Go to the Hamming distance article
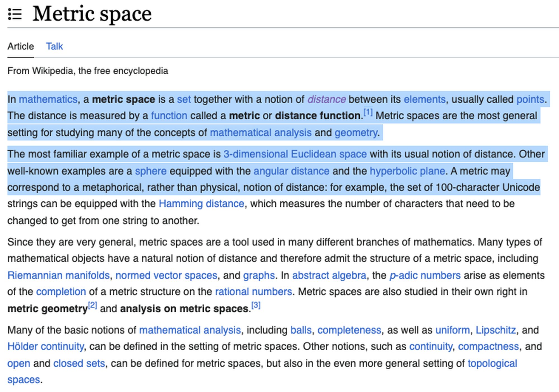The width and height of the screenshot is (559, 392). pos(201,204)
